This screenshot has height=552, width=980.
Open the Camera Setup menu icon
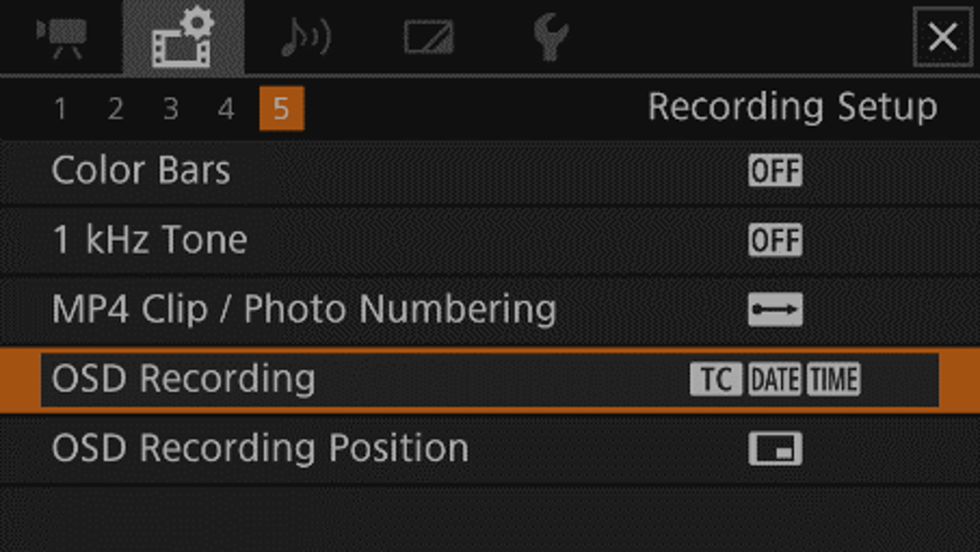pyautogui.click(x=61, y=36)
